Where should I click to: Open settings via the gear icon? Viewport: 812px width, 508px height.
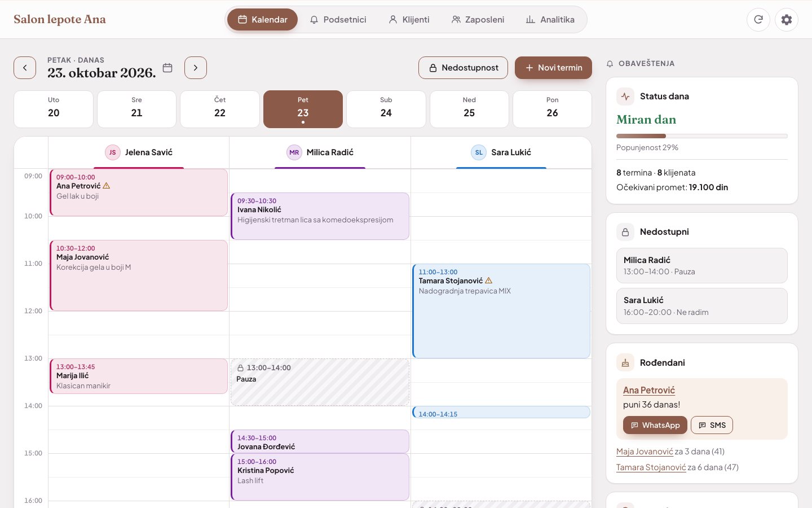point(787,20)
